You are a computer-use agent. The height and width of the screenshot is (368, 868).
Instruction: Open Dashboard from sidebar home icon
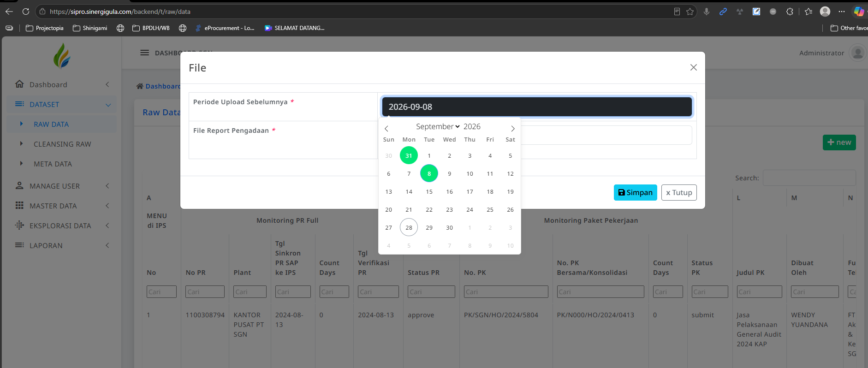click(x=19, y=84)
